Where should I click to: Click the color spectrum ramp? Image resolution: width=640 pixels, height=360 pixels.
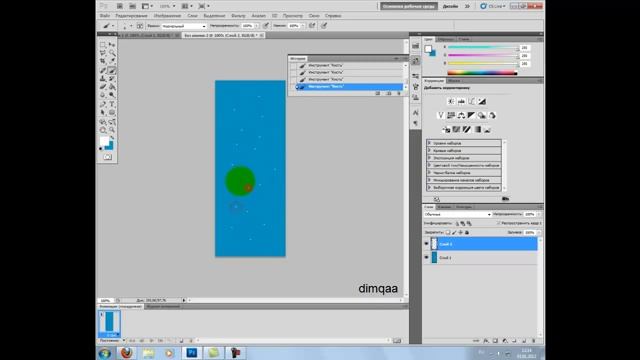pyautogui.click(x=482, y=73)
